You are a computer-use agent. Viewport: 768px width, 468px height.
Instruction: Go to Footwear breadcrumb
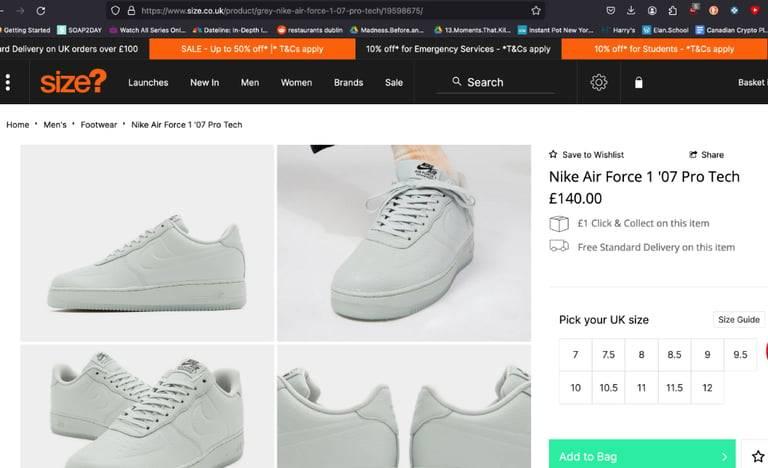point(98,124)
